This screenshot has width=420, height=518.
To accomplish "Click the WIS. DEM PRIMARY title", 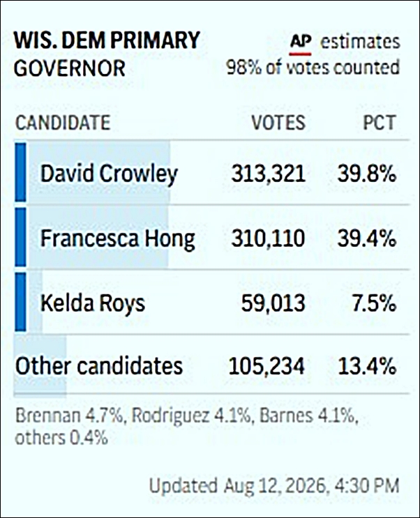I will (107, 40).
